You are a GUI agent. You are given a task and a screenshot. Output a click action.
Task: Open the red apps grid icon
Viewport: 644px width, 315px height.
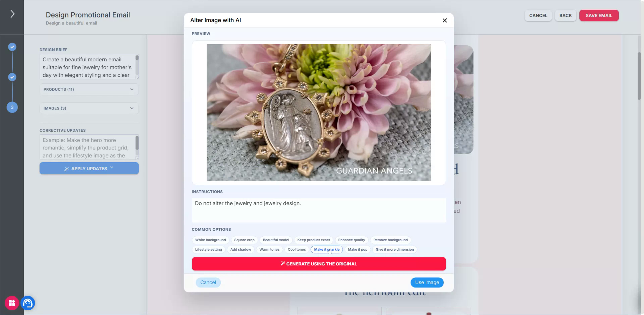[12, 303]
